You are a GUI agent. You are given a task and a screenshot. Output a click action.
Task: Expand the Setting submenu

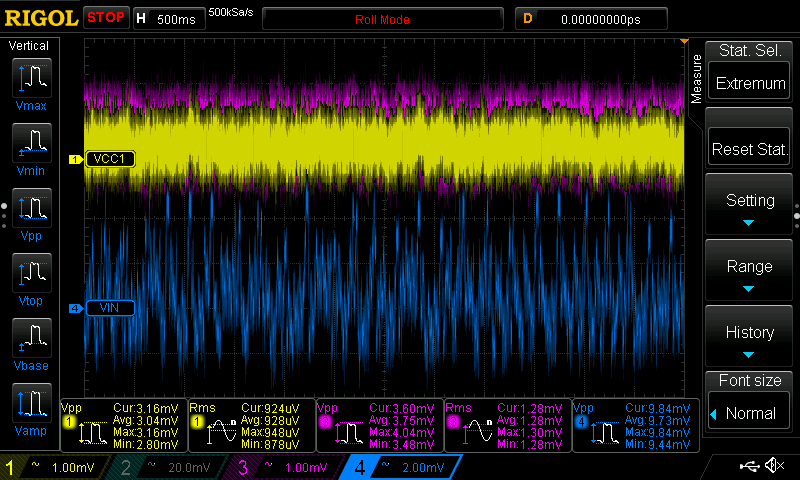(x=749, y=205)
